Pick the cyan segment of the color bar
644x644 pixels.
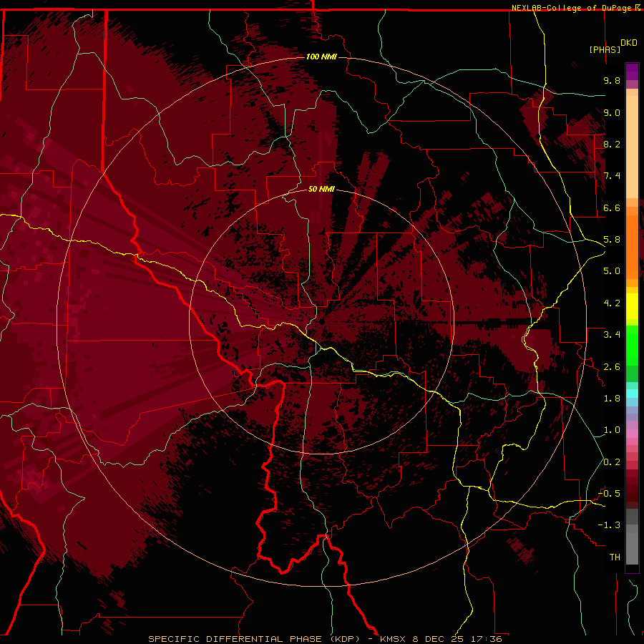click(x=632, y=393)
